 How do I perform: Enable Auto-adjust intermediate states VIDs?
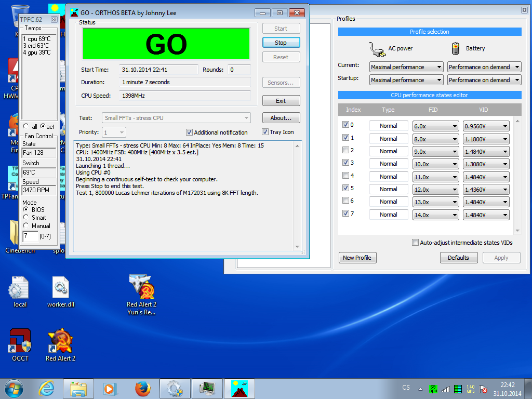[415, 243]
